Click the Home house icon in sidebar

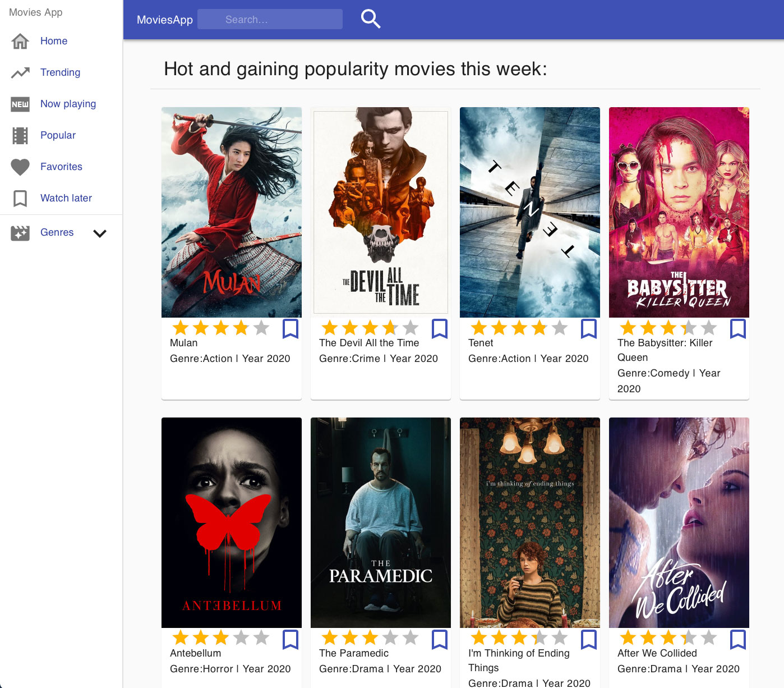[20, 41]
